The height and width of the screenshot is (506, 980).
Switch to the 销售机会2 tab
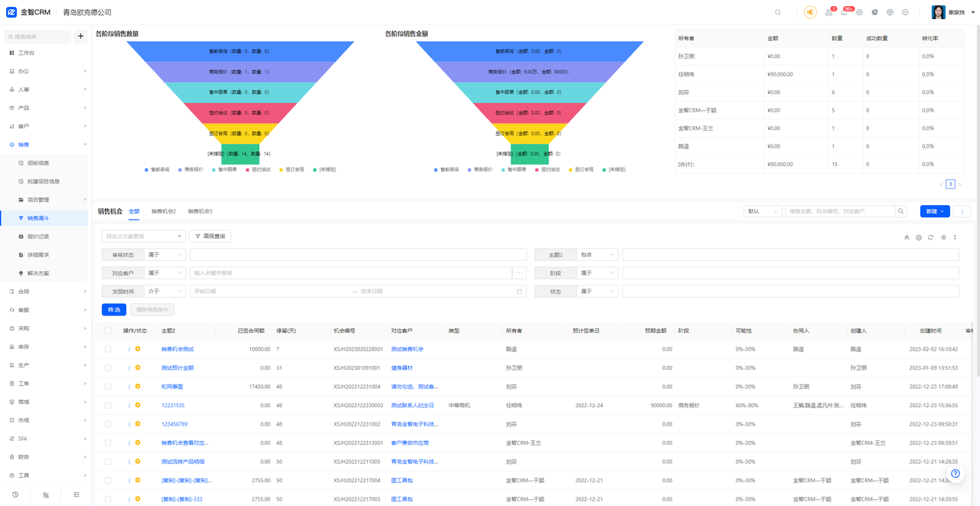pos(164,211)
